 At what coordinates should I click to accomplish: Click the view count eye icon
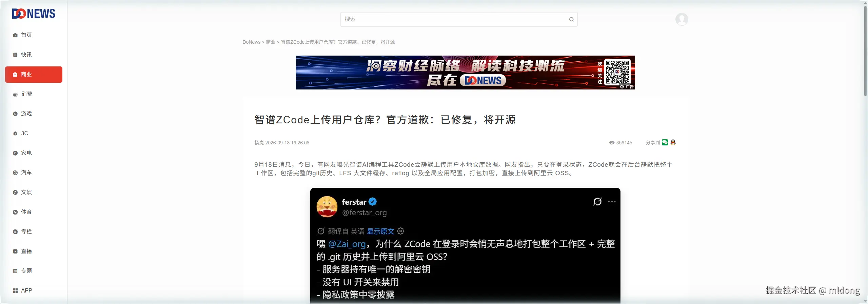point(612,143)
